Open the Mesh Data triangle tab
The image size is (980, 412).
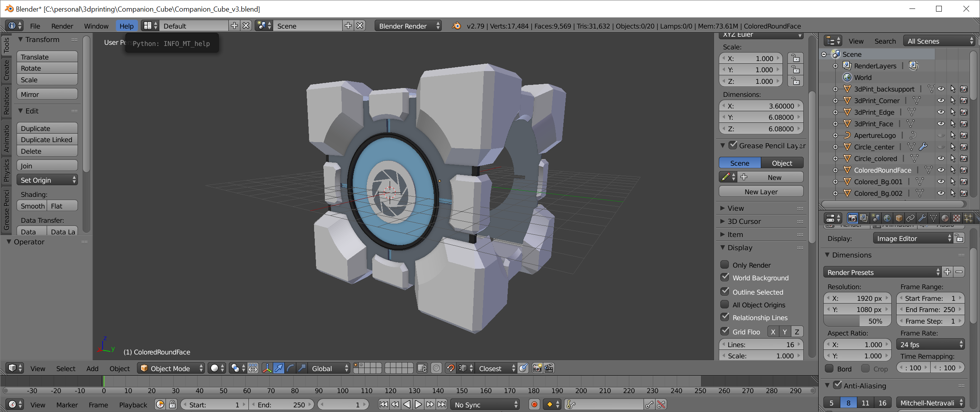click(x=933, y=218)
